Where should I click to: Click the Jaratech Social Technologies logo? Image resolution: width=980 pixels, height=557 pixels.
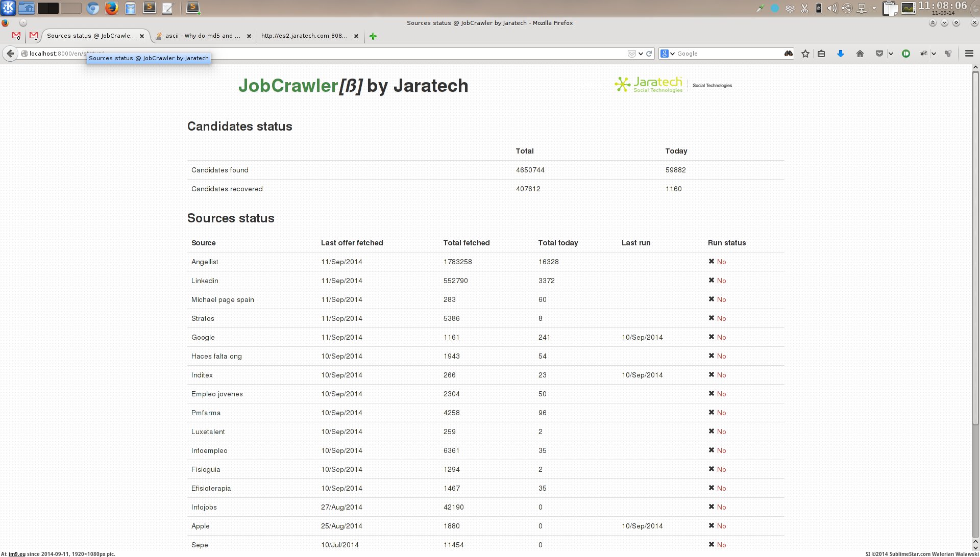(673, 85)
